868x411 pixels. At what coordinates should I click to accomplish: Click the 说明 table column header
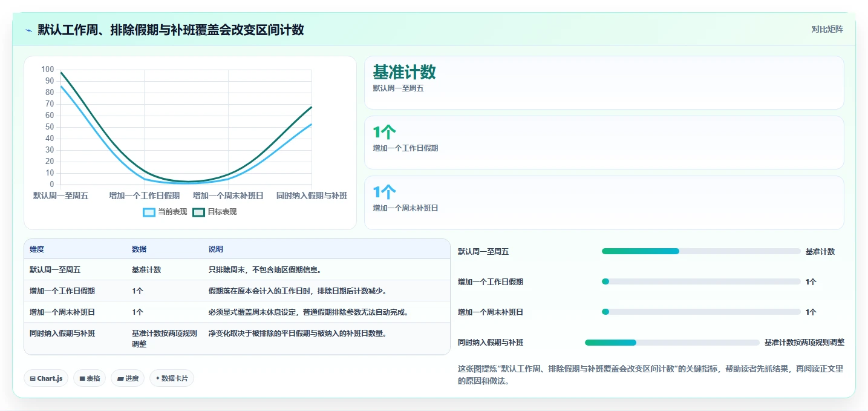click(216, 249)
